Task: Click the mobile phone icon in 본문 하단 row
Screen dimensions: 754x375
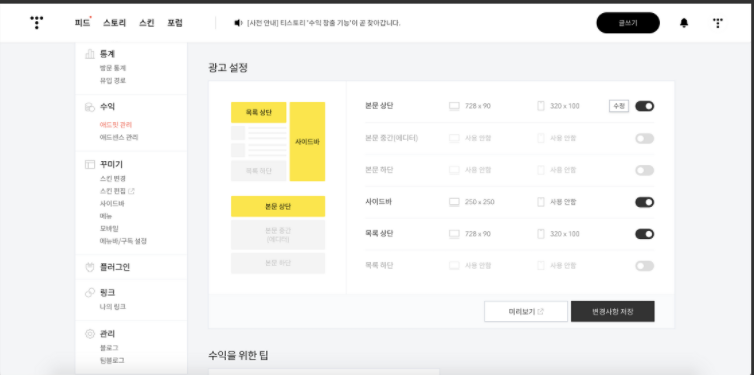Action: (x=540, y=170)
